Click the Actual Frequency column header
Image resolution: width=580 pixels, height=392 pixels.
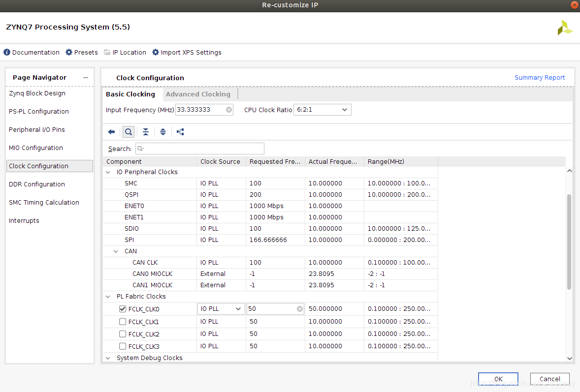(x=334, y=161)
